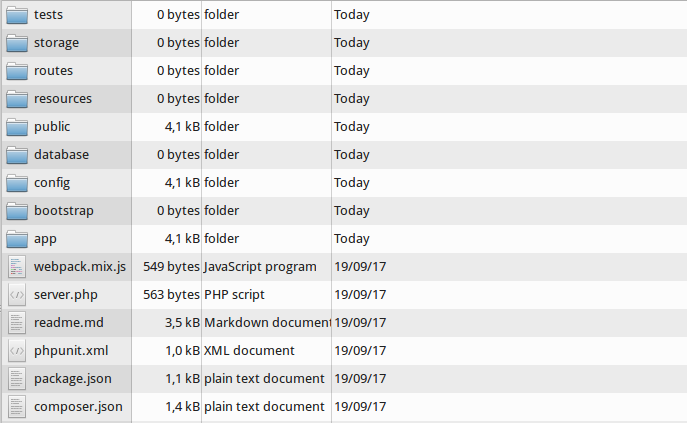Click the webpack.mix.js file icon

[17, 267]
